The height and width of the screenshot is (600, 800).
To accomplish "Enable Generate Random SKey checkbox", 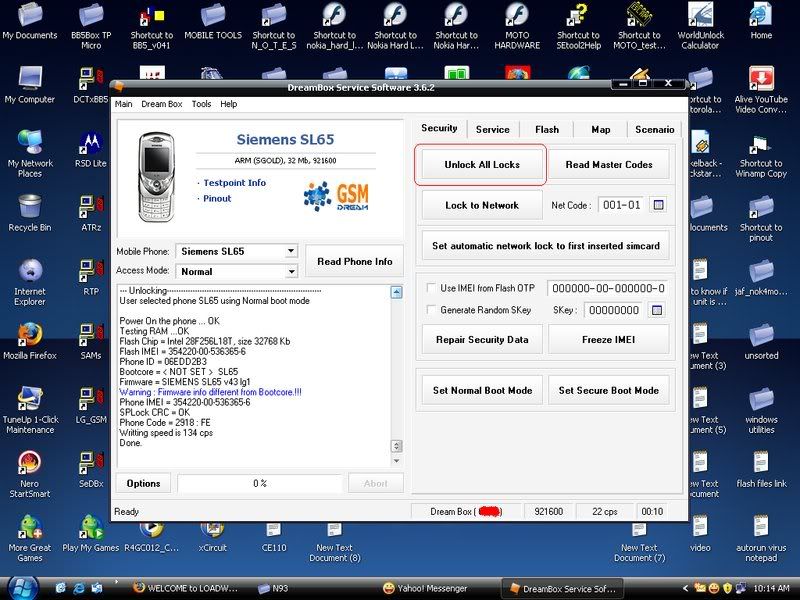I will tap(431, 310).
